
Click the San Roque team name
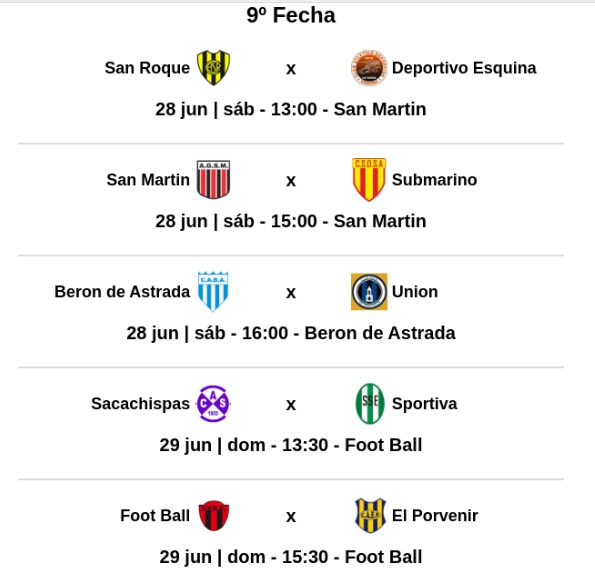[147, 68]
